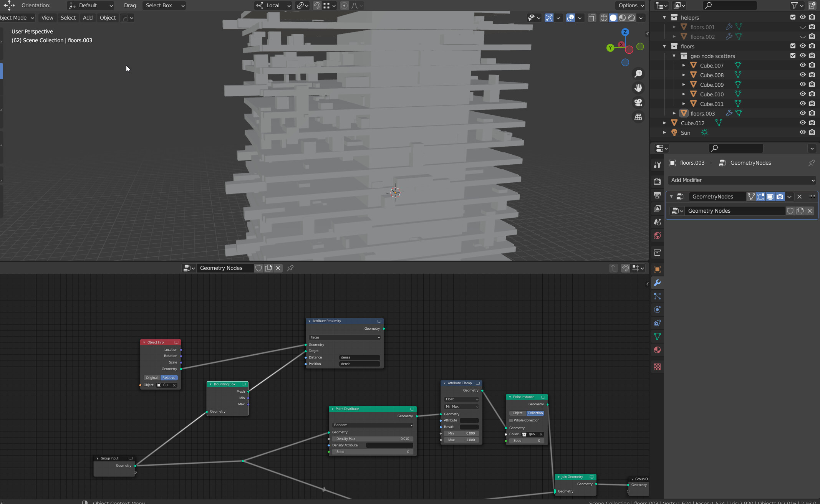820x504 pixels.
Task: Open the Object Data mesh properties tab
Action: [x=657, y=337]
